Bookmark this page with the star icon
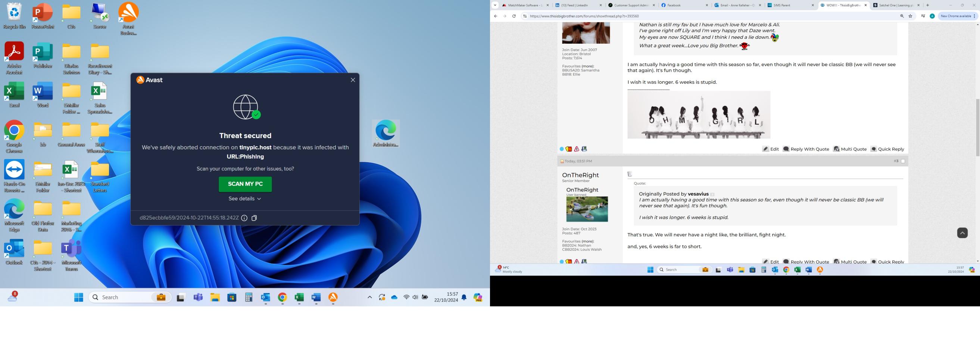This screenshot has height=339, width=980. 910,16
